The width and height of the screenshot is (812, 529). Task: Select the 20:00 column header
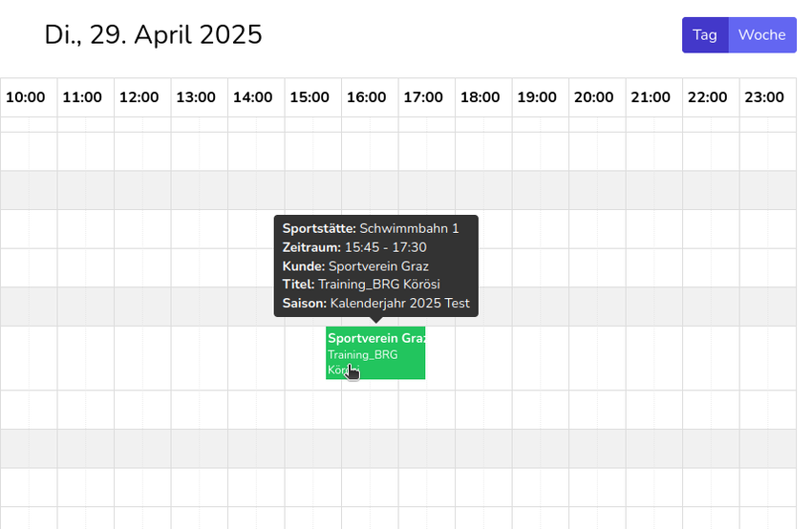pyautogui.click(x=594, y=97)
